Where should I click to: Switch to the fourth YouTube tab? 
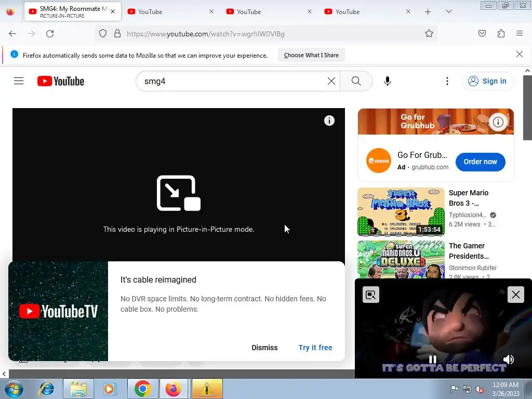366,11
